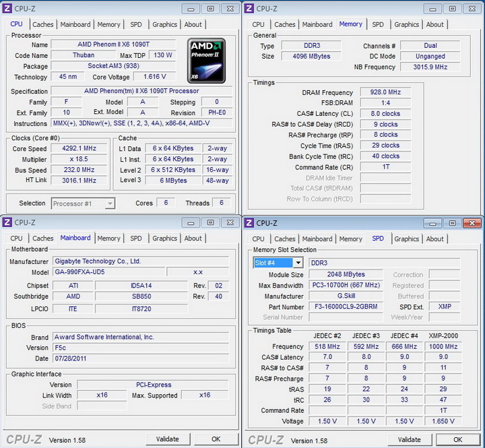485x448 pixels.
Task: Open About tab in the CPU window
Action: click(x=193, y=24)
